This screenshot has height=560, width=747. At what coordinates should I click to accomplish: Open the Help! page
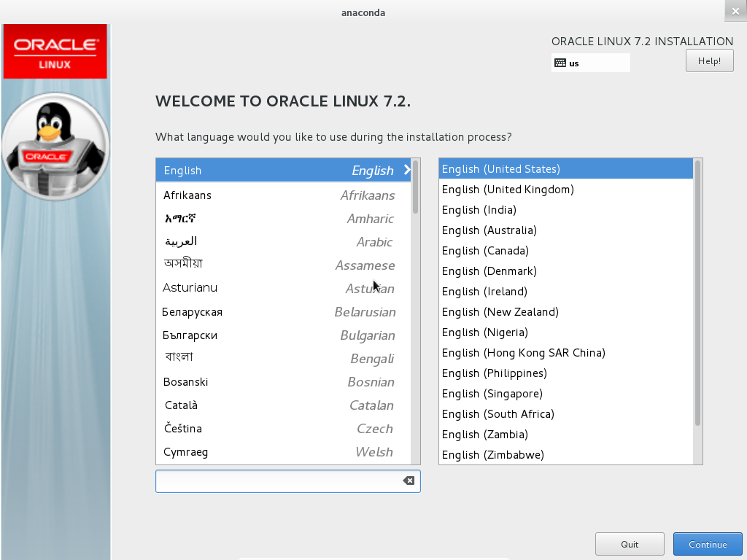pos(709,61)
